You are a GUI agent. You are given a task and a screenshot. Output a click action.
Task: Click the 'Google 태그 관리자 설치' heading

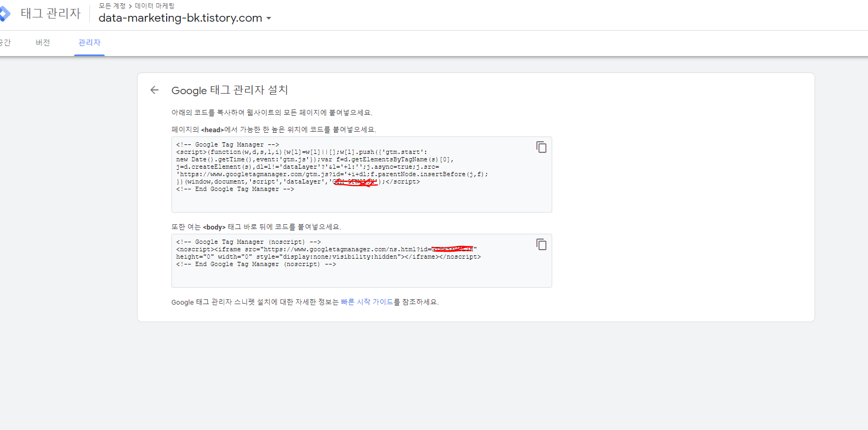230,90
